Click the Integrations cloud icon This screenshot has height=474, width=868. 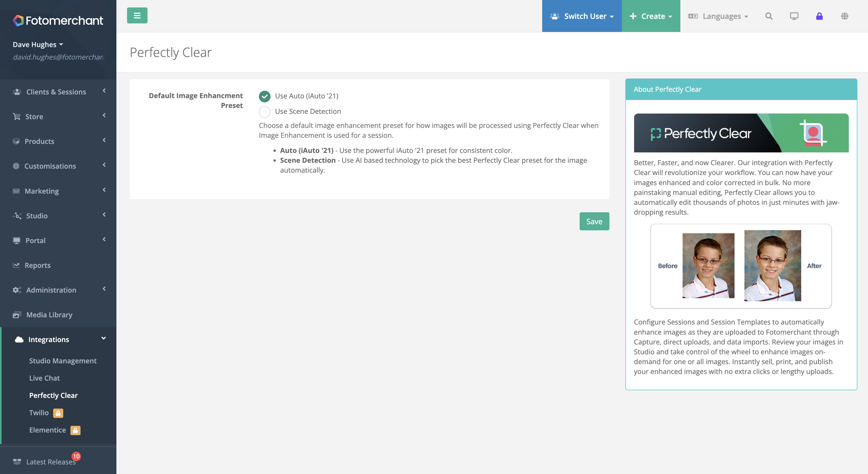pyautogui.click(x=19, y=339)
